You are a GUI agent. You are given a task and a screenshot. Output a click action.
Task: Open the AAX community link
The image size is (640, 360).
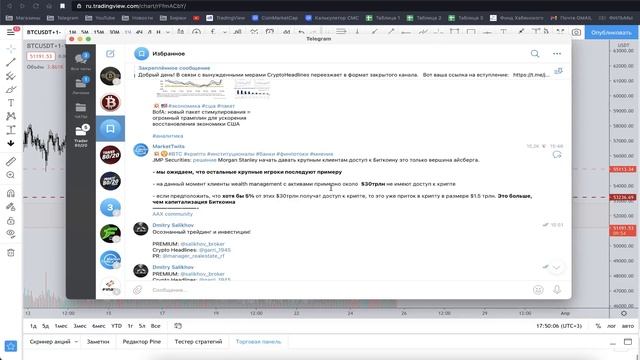coord(172,214)
